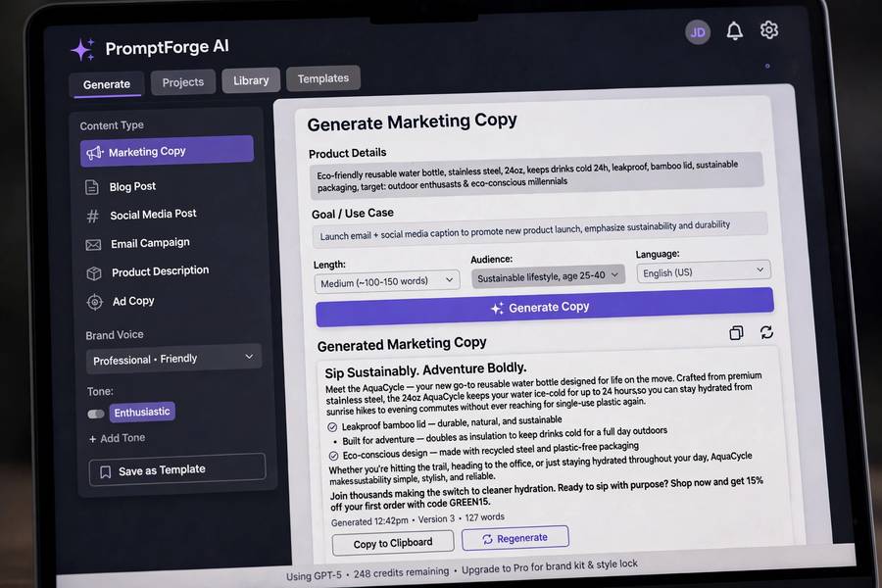882x588 pixels.
Task: Click the Generate Copy button
Action: (545, 307)
